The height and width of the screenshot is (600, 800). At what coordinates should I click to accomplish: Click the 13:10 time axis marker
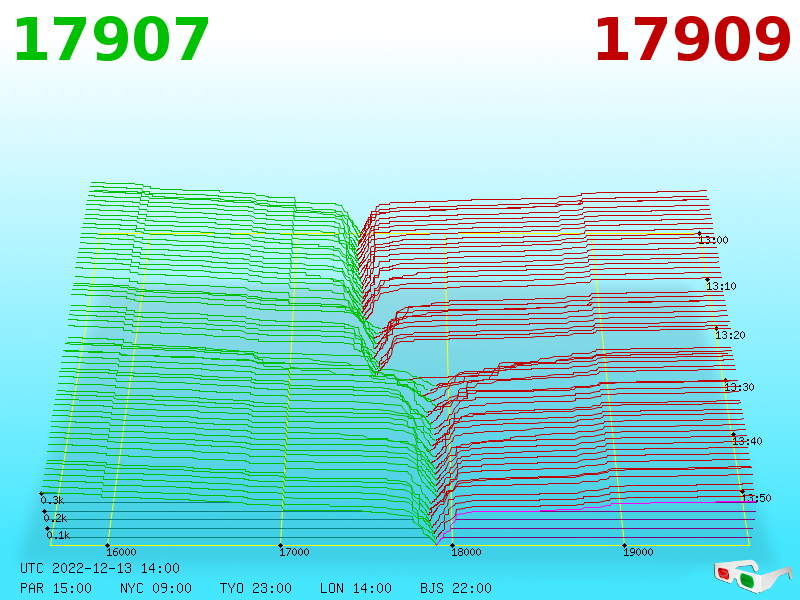721,286
